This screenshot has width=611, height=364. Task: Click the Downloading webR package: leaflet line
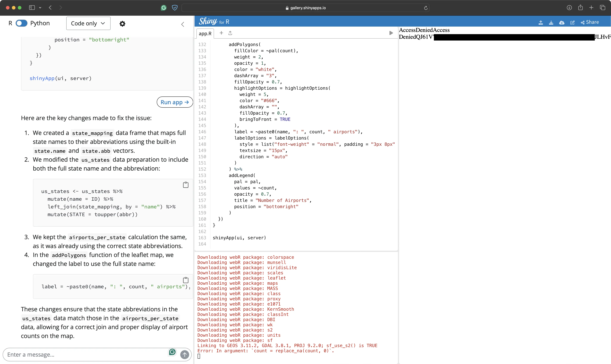click(x=242, y=278)
